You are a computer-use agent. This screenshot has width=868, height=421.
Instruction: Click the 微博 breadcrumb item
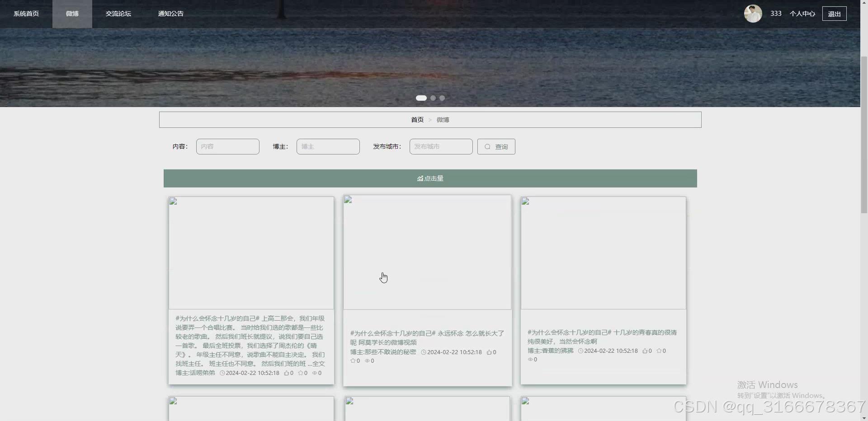(443, 120)
